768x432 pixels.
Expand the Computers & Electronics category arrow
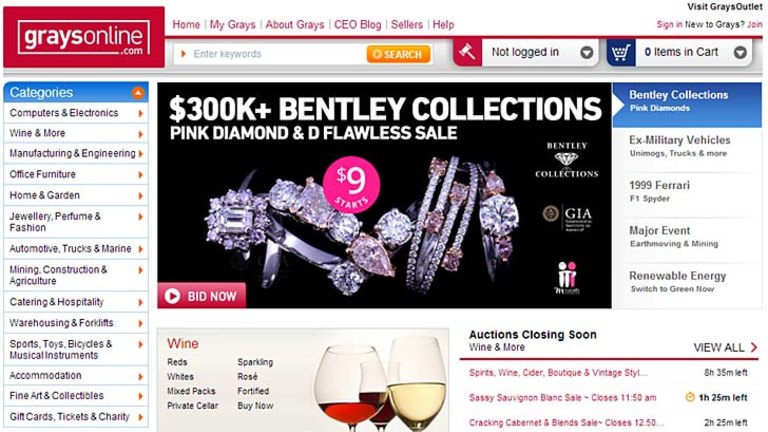[141, 114]
